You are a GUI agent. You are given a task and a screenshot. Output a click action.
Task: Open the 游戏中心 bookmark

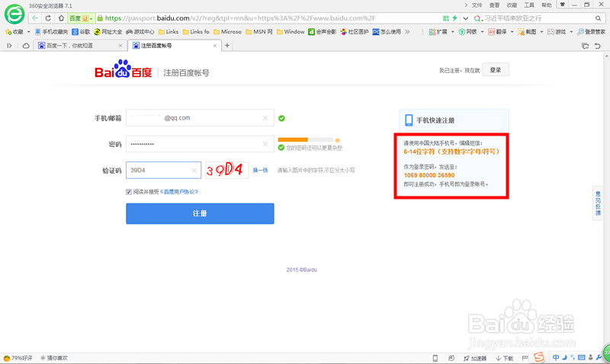[140, 32]
